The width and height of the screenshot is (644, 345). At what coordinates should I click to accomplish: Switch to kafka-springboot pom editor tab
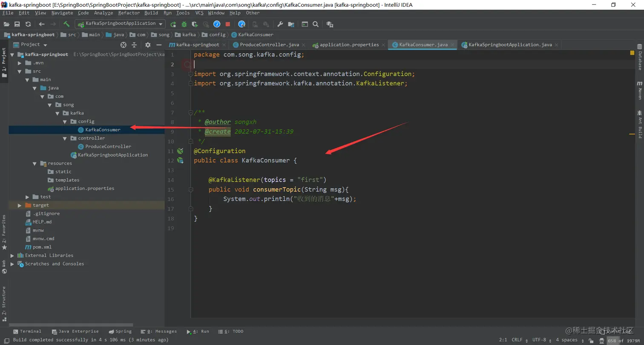(197, 45)
